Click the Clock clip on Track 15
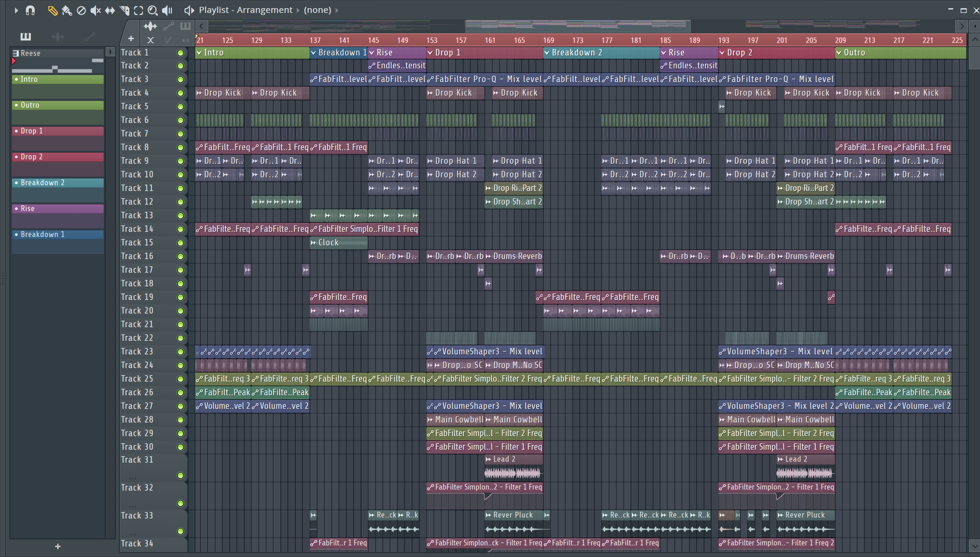This screenshot has width=980, height=557. click(339, 242)
